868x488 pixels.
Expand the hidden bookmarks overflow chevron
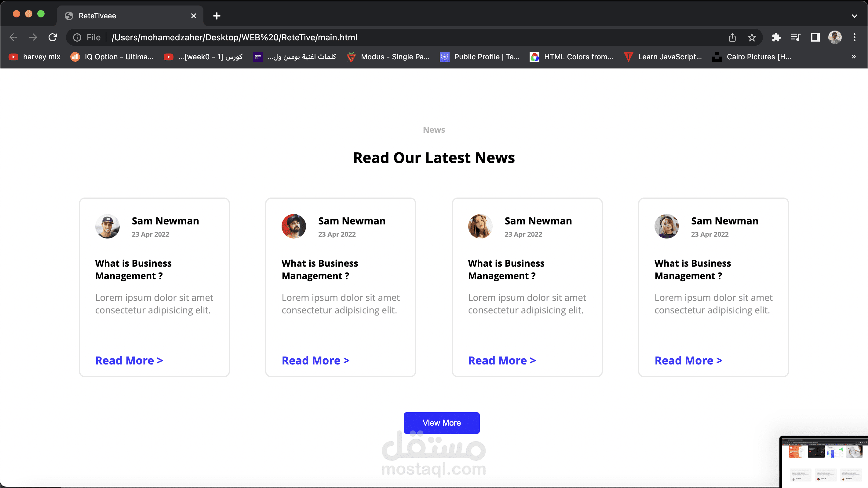click(x=854, y=57)
